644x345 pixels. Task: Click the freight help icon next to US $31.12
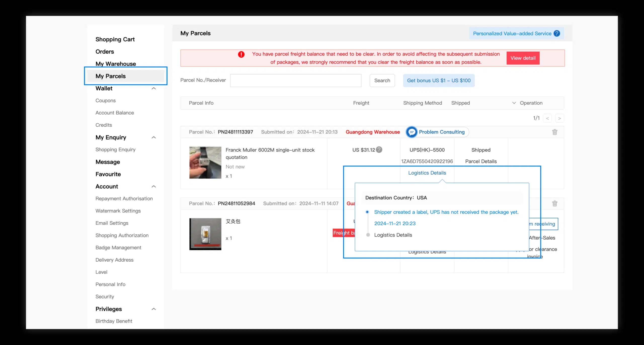coord(379,150)
